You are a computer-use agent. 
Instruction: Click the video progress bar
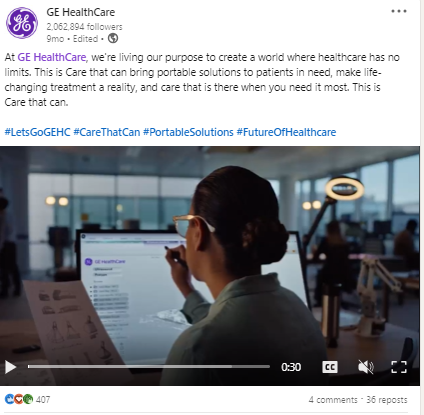click(149, 367)
